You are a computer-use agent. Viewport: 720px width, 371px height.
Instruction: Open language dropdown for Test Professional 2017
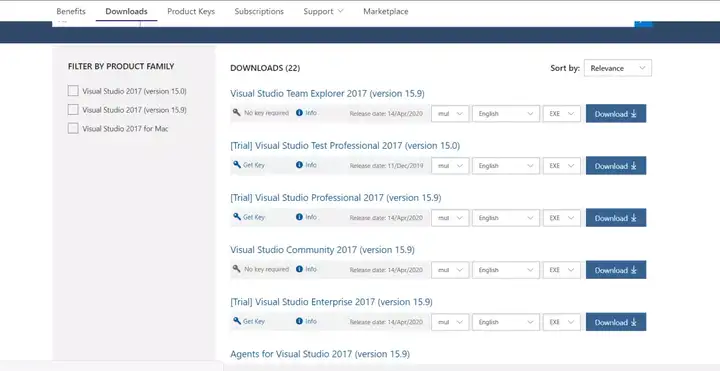click(x=506, y=166)
